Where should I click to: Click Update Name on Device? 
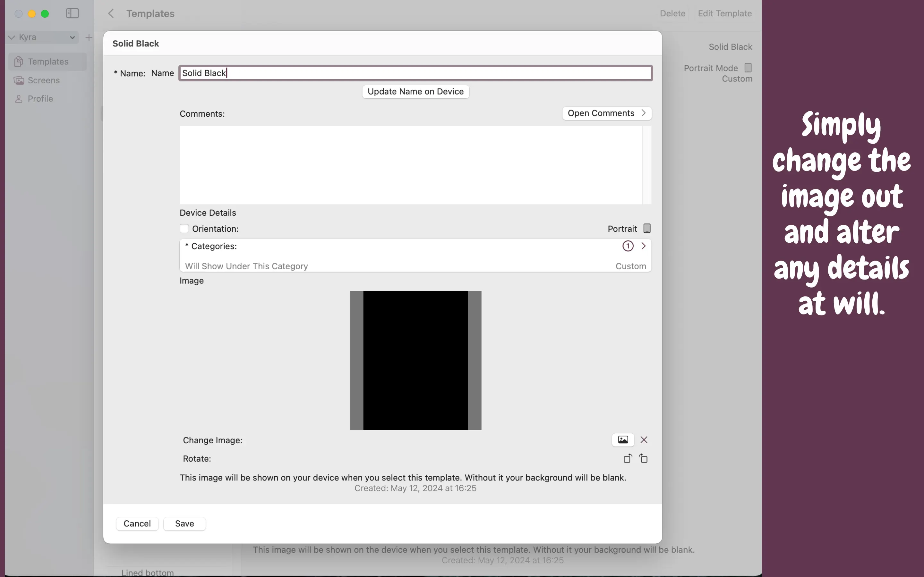click(x=415, y=92)
